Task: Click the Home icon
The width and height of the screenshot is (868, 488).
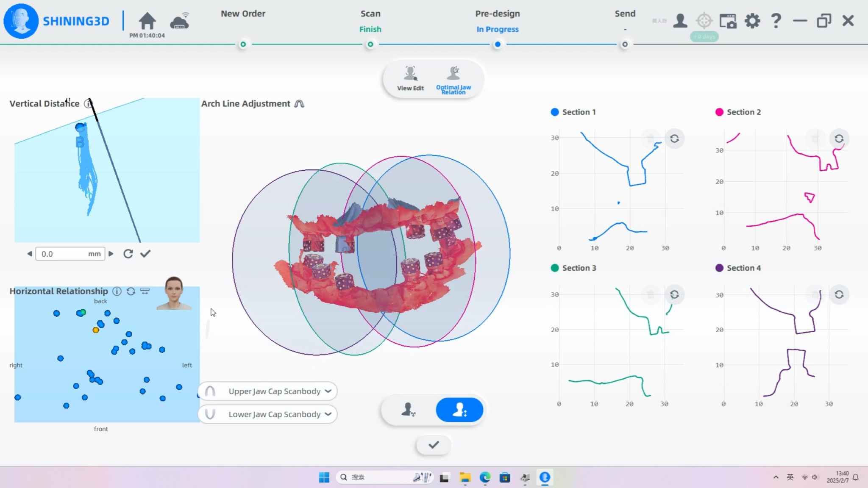Action: click(x=147, y=21)
